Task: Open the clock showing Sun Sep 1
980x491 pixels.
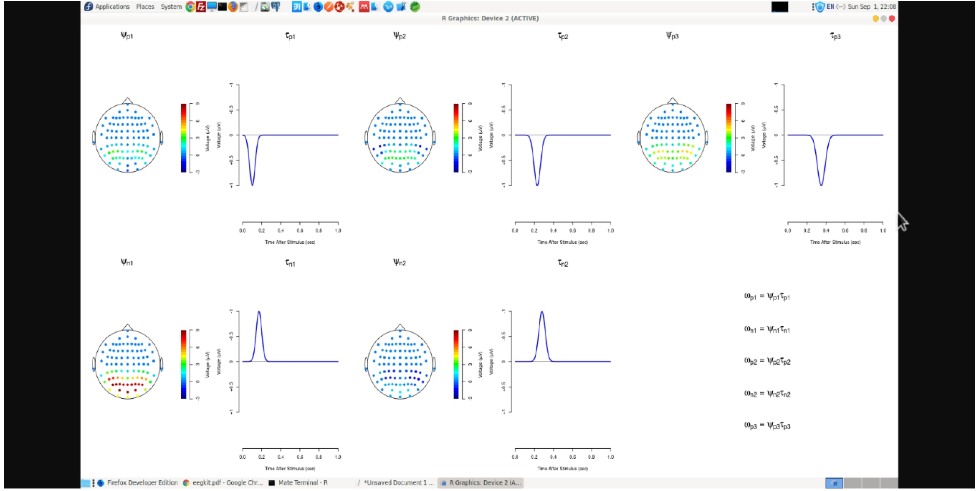Action: [x=872, y=7]
